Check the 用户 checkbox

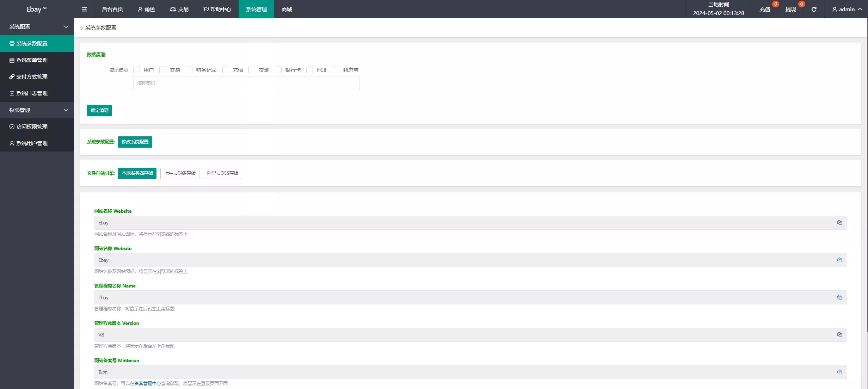pyautogui.click(x=137, y=70)
